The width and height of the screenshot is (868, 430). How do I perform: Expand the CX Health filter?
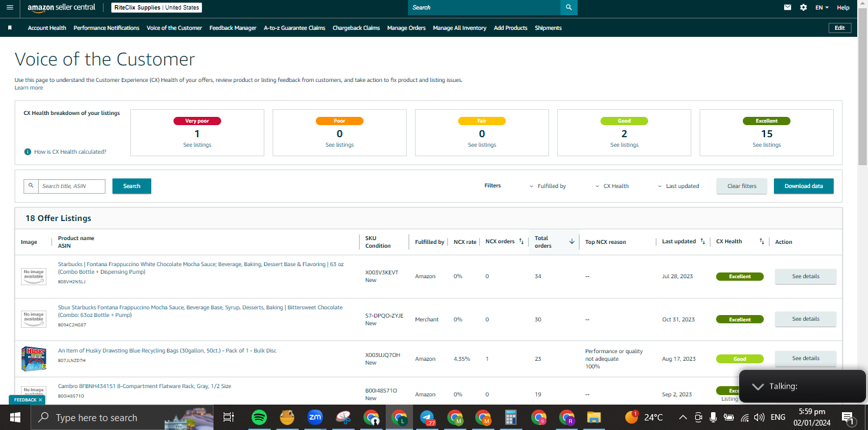pos(612,186)
